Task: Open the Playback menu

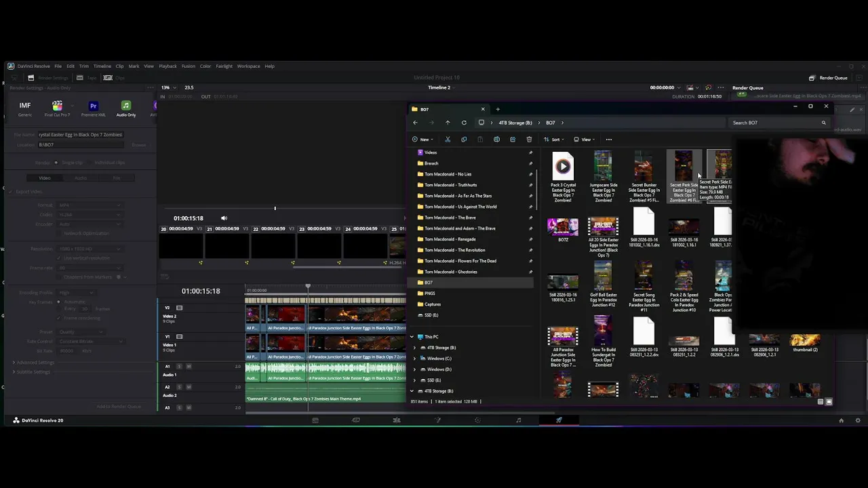Action: tap(167, 66)
